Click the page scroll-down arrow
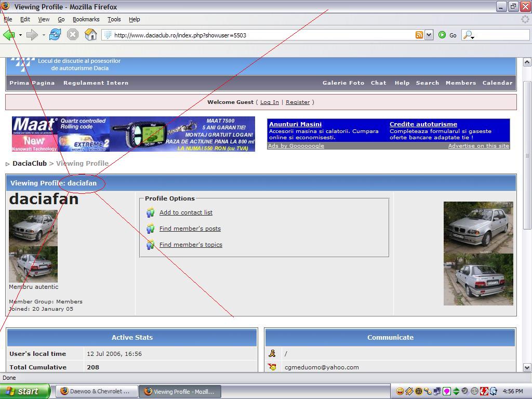 527,367
